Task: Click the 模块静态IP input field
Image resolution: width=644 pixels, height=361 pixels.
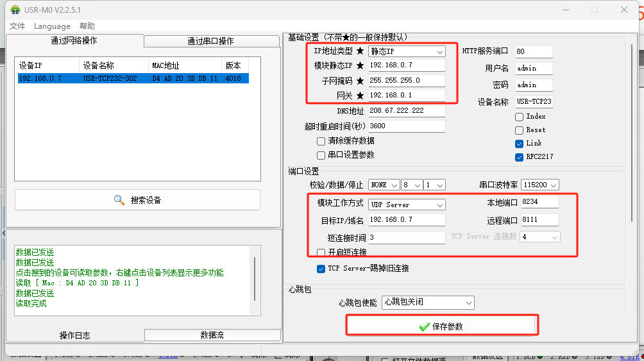Action: (x=407, y=65)
